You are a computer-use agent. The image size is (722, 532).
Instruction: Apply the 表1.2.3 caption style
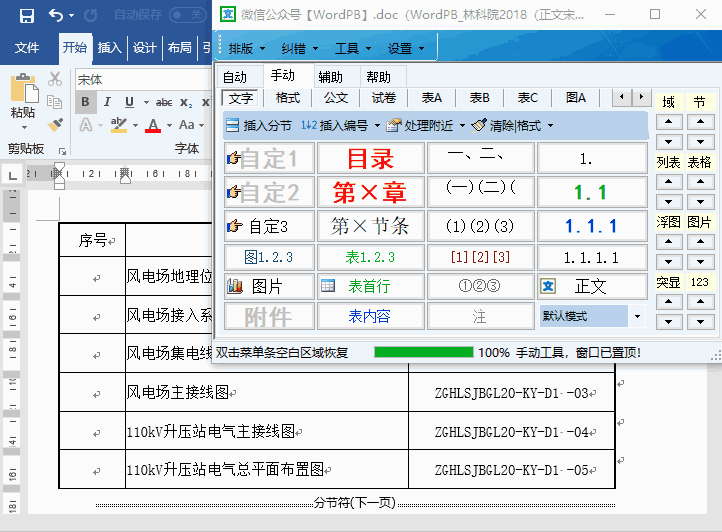click(x=371, y=257)
